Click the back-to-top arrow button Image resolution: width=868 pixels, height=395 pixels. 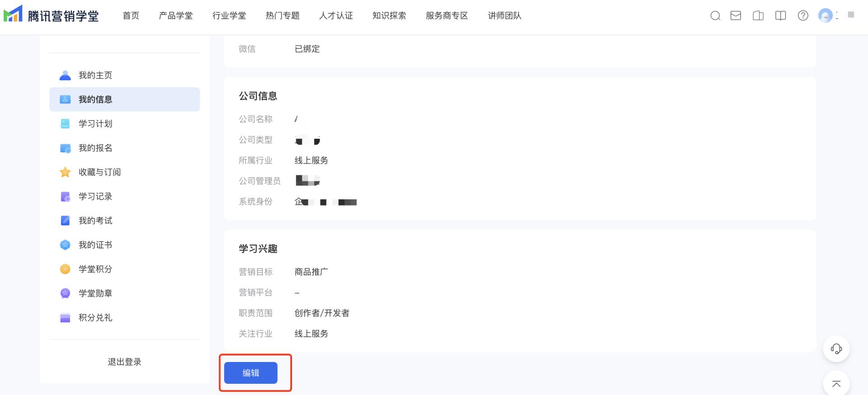click(x=836, y=384)
